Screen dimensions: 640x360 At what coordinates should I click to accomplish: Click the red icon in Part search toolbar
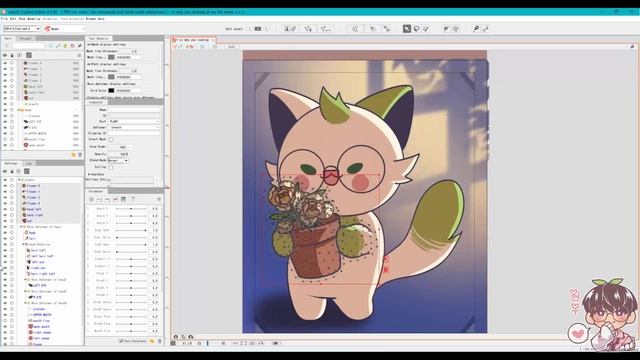73,46
